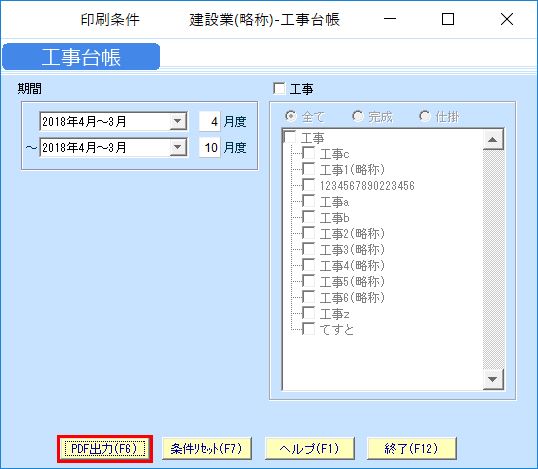Check the 工事6(略称) checkbox
This screenshot has width=538, height=469.
coord(309,297)
